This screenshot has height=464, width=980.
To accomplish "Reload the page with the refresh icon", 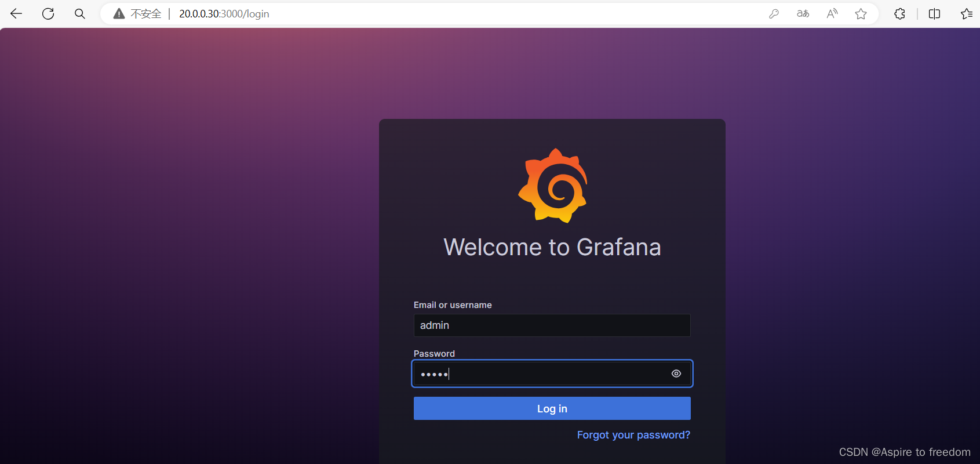I will (48, 13).
